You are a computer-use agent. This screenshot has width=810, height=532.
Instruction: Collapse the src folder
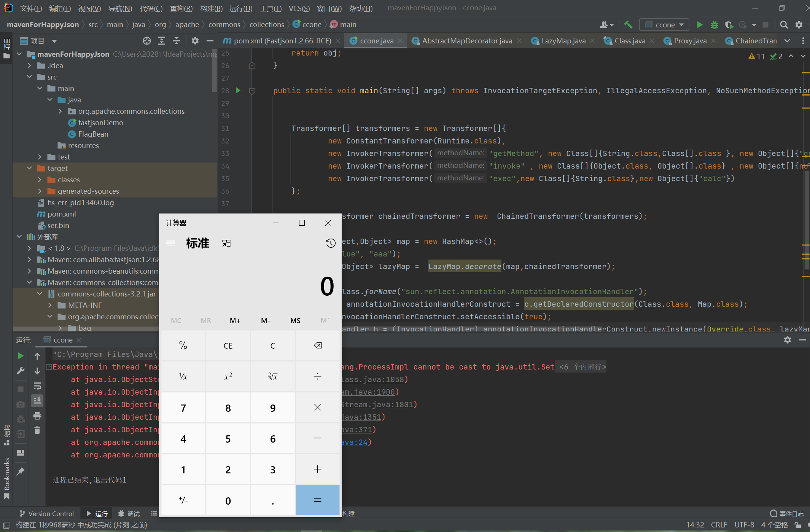click(29, 77)
